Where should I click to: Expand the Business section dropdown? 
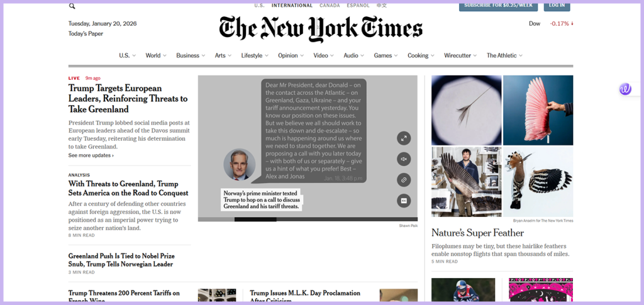[203, 55]
